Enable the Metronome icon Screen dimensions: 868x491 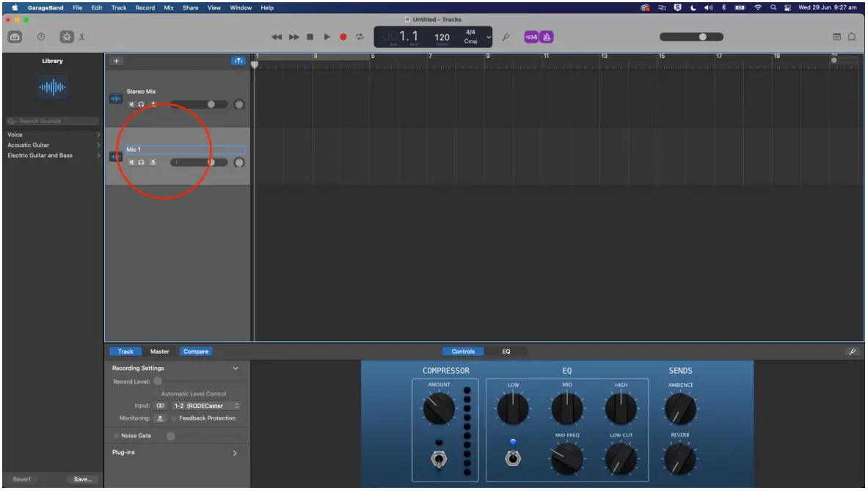coord(547,36)
